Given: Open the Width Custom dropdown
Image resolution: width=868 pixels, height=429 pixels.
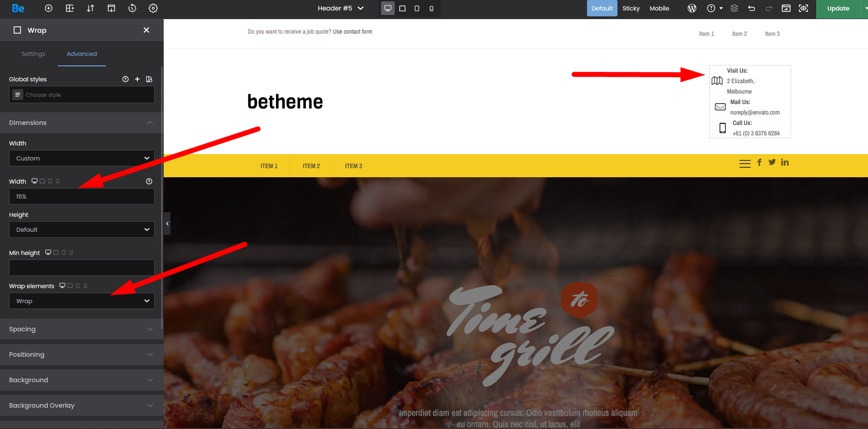Looking at the screenshot, I should tap(82, 158).
